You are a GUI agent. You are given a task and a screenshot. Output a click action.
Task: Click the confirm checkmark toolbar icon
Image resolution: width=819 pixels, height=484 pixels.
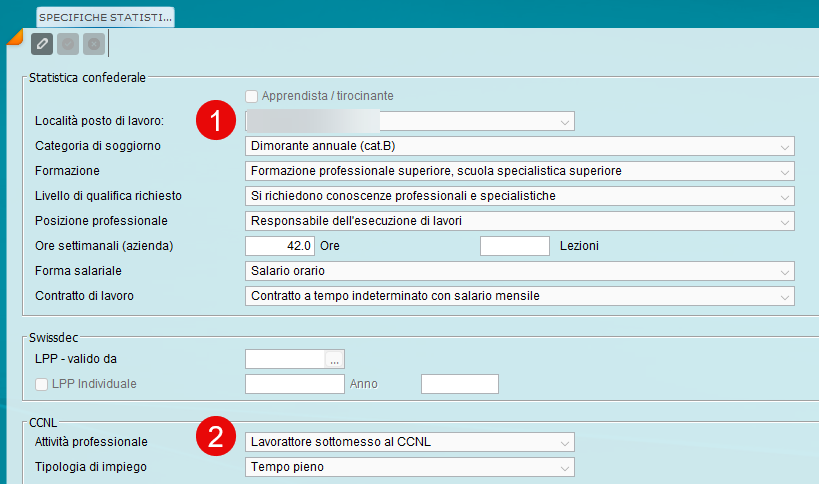[68, 44]
